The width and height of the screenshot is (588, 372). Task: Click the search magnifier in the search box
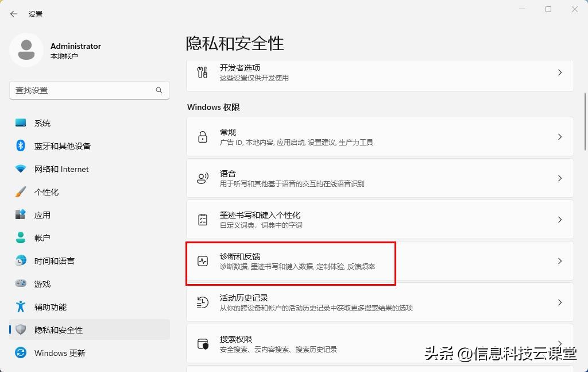159,90
